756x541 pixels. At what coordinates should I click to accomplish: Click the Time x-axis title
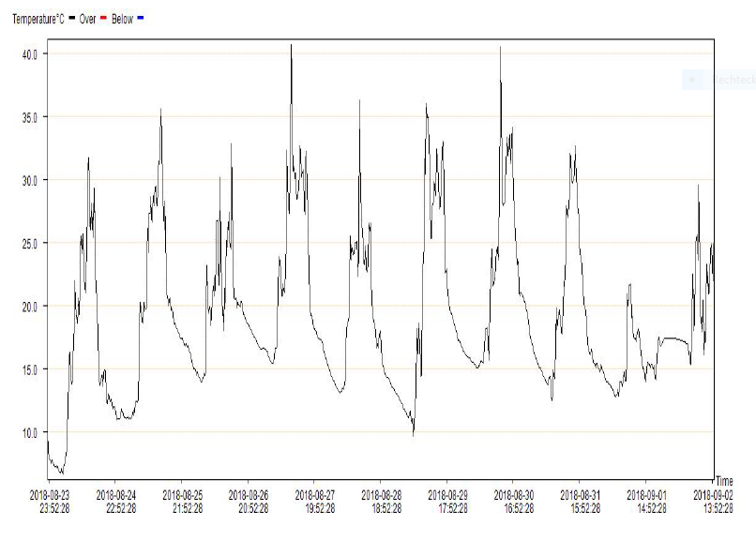pyautogui.click(x=724, y=482)
